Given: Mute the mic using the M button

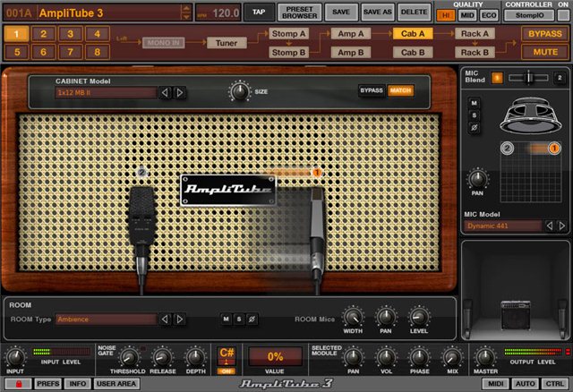Looking at the screenshot, I should (x=474, y=104).
